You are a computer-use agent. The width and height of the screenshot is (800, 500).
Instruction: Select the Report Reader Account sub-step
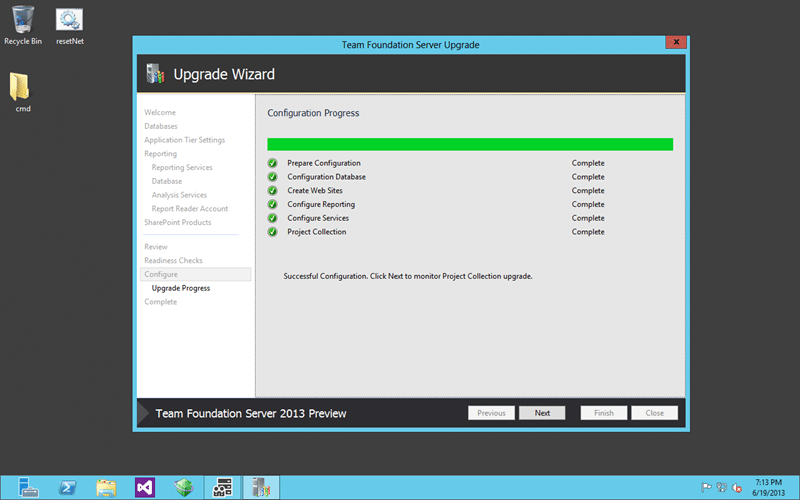click(190, 209)
